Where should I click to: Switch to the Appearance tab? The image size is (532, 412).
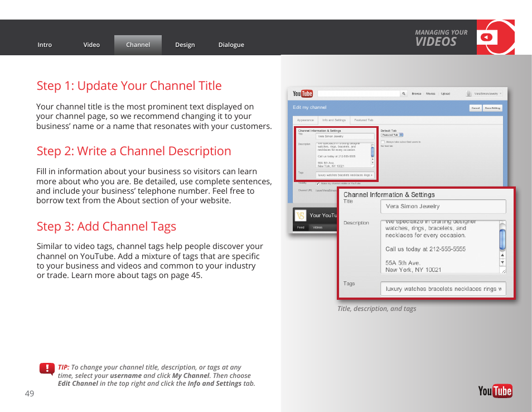click(306, 120)
